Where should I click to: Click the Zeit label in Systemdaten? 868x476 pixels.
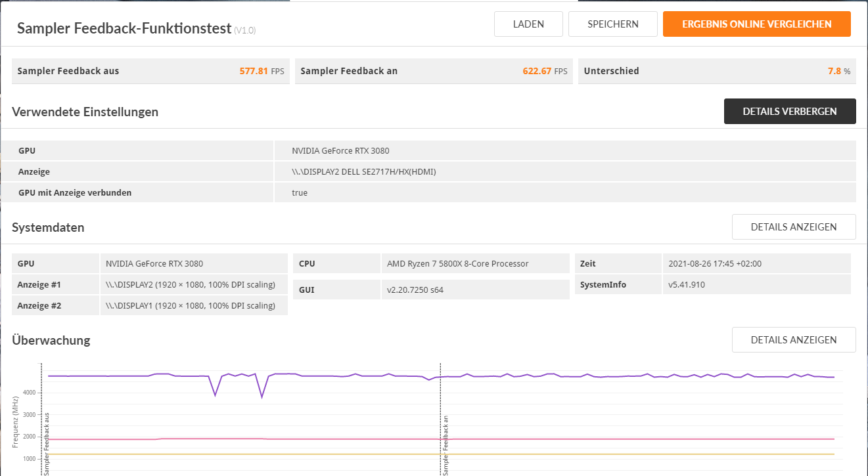587,264
